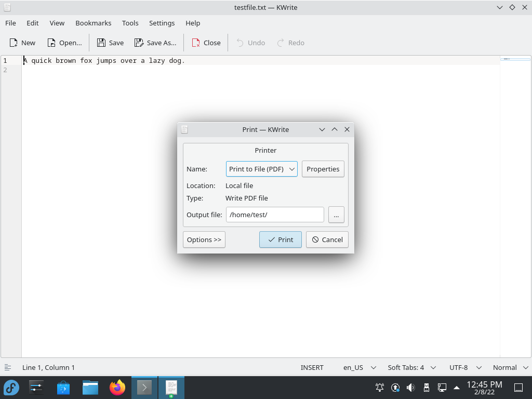
Task: Open the Edit menu
Action: [33, 23]
